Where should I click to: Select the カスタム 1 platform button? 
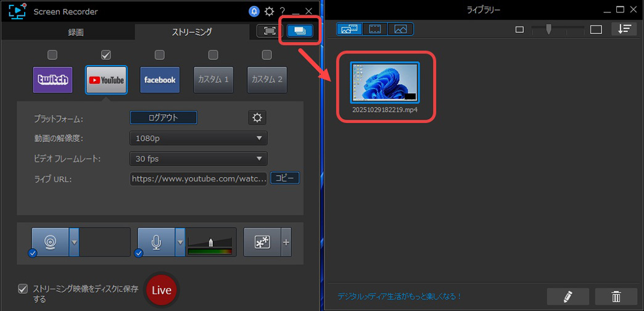pyautogui.click(x=213, y=80)
